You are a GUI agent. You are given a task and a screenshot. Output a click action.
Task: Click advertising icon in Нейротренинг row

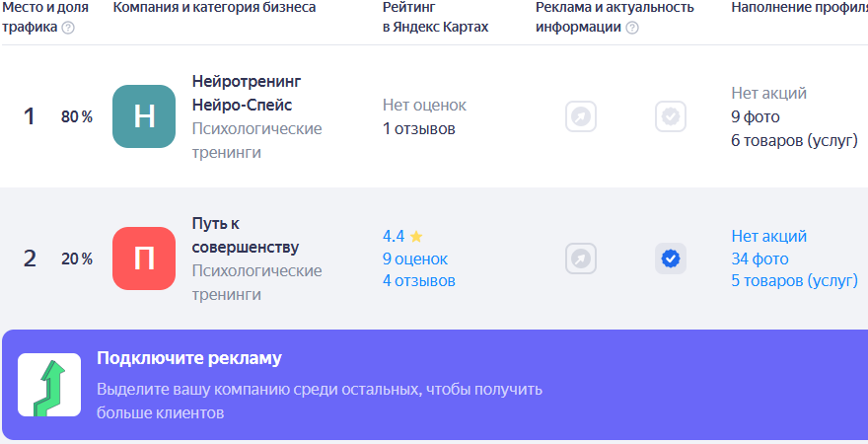(581, 116)
